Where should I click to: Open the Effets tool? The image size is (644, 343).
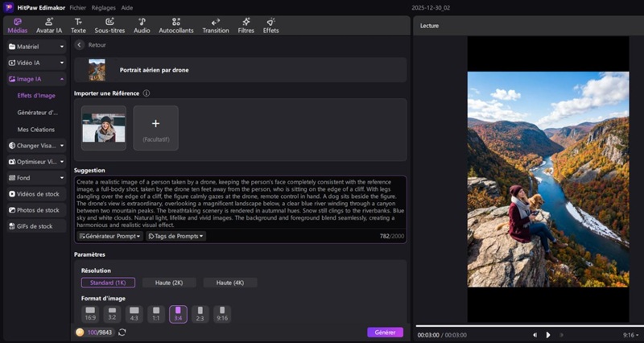[270, 25]
